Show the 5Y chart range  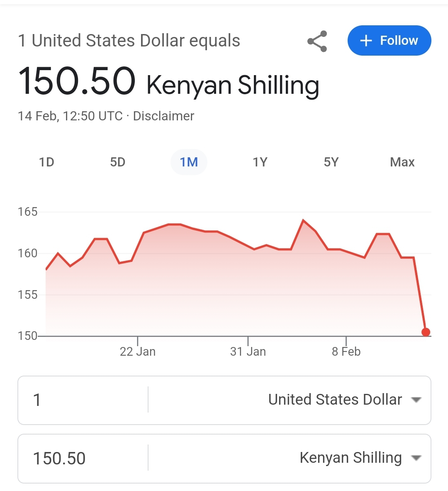(x=331, y=162)
